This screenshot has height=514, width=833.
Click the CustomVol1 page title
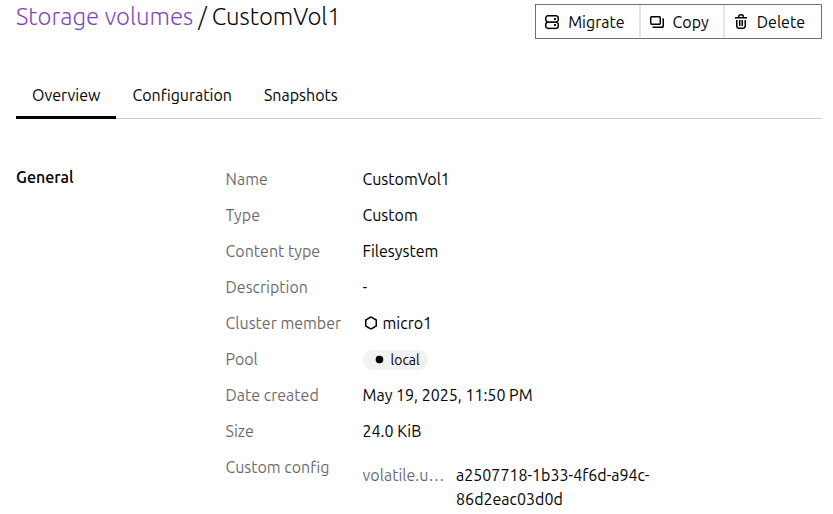click(x=275, y=17)
